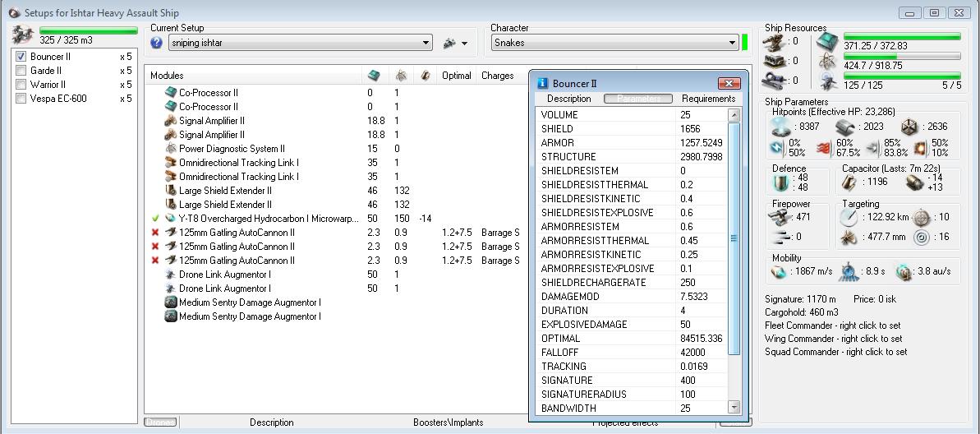Click the powergrid usage progress bar
The height and width of the screenshot is (434, 980).
pyautogui.click(x=903, y=56)
